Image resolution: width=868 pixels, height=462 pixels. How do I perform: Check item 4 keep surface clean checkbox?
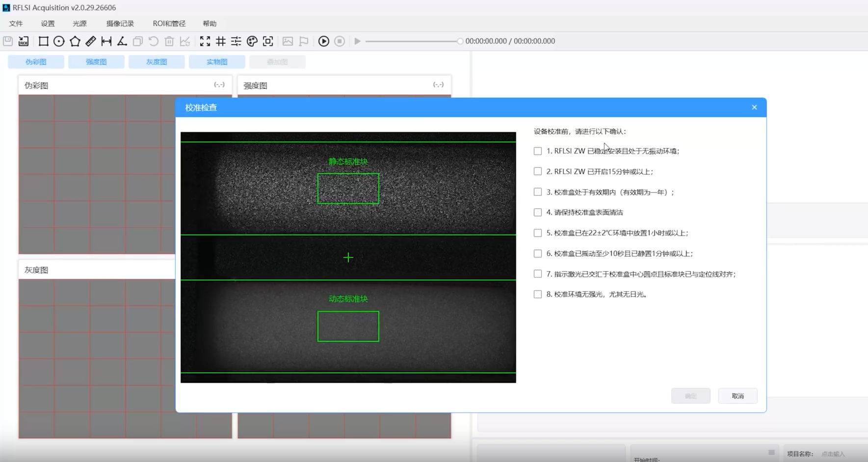pos(538,212)
